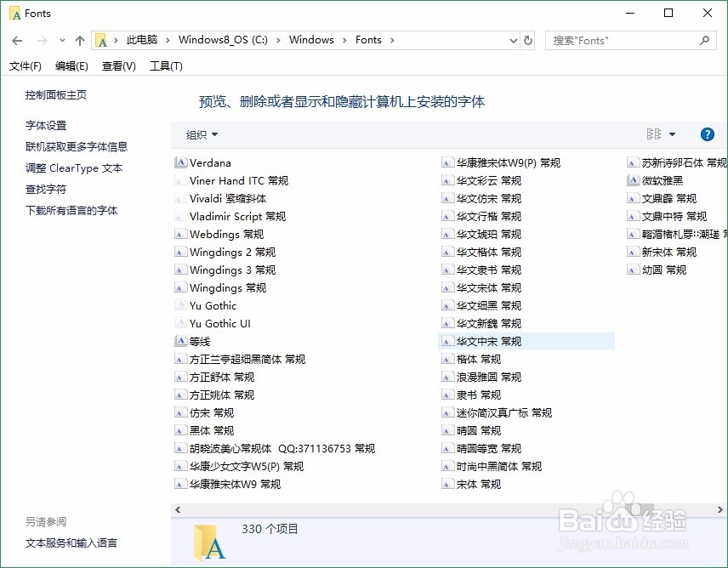728x568 pixels.
Task: Select 华康雅宋体W9(P) 常规 entry
Action: click(501, 162)
